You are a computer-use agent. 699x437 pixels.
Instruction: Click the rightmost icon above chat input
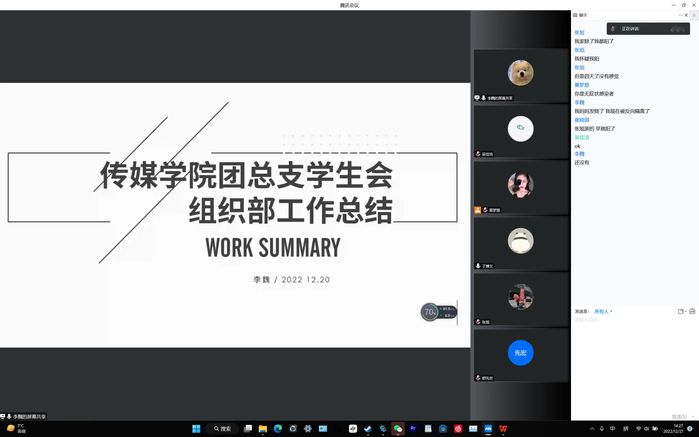pos(693,311)
